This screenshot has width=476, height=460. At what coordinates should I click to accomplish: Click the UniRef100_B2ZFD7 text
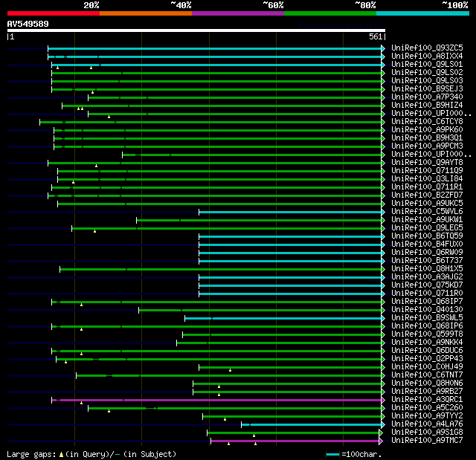tap(427, 195)
